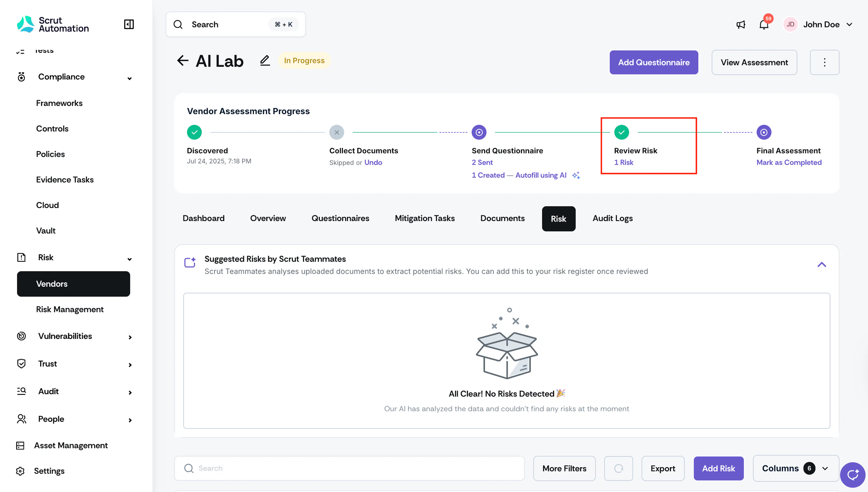This screenshot has width=868, height=492.
Task: Collapse the sidebar with the panel icon
Action: tap(129, 24)
